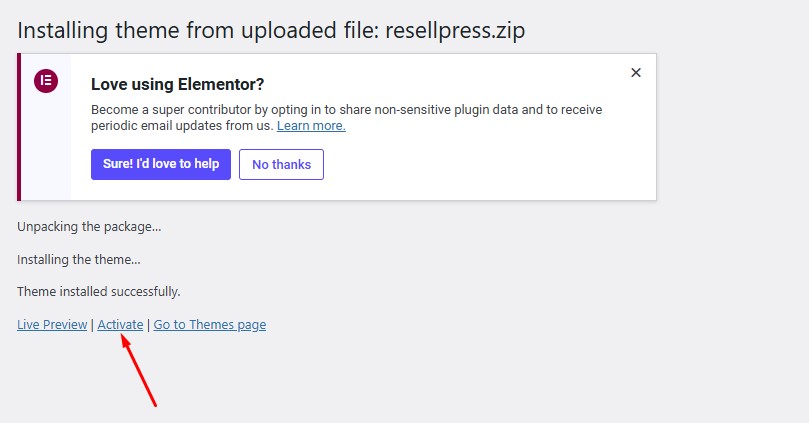Click the red arrow annotation
This screenshot has width=809, height=423.
click(139, 371)
